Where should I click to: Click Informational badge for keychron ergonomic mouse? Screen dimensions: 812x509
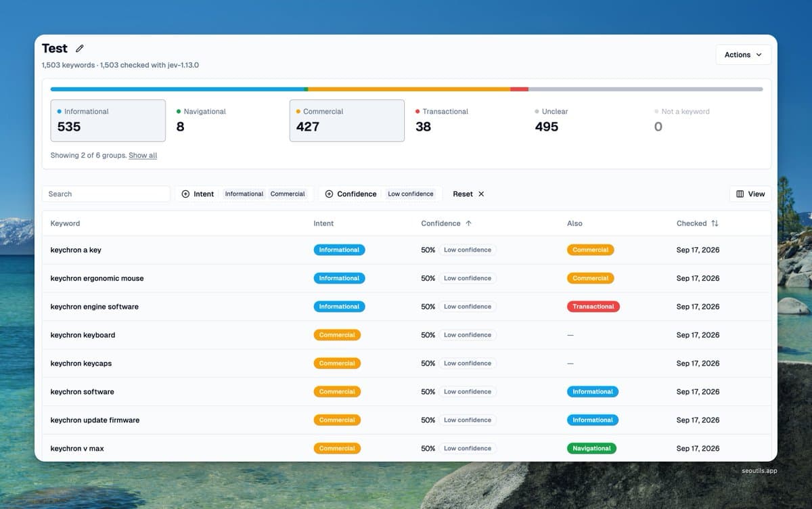coord(339,278)
